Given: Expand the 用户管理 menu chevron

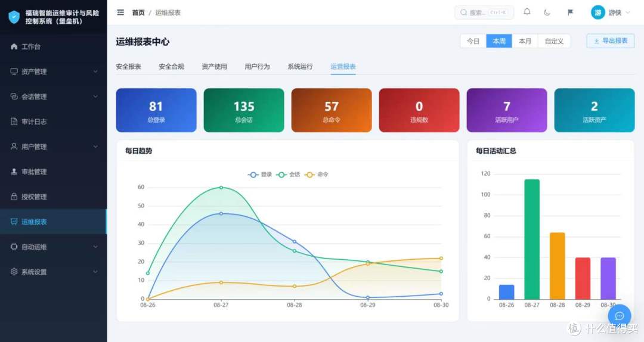Looking at the screenshot, I should coord(95,147).
